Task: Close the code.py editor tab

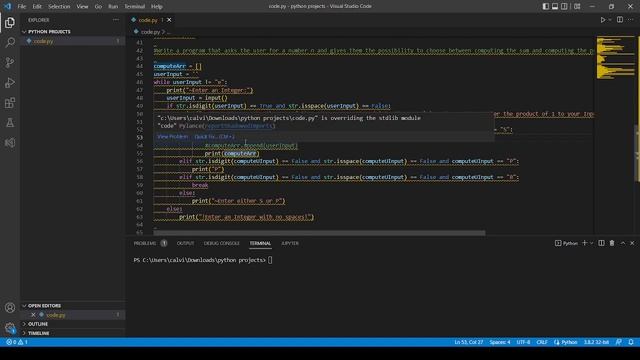Action: pyautogui.click(x=169, y=20)
